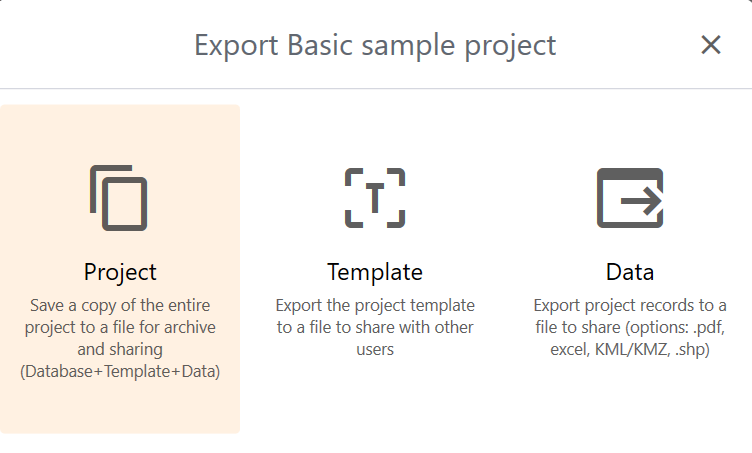752x453 pixels.
Task: Click empty highlighted area below Project description
Action: tap(120, 408)
